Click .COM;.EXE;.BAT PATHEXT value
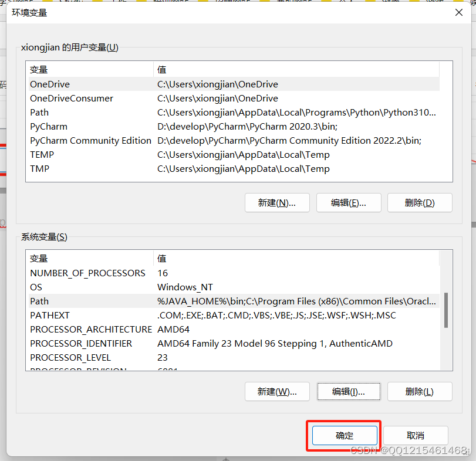The height and width of the screenshot is (461, 476). (x=276, y=315)
